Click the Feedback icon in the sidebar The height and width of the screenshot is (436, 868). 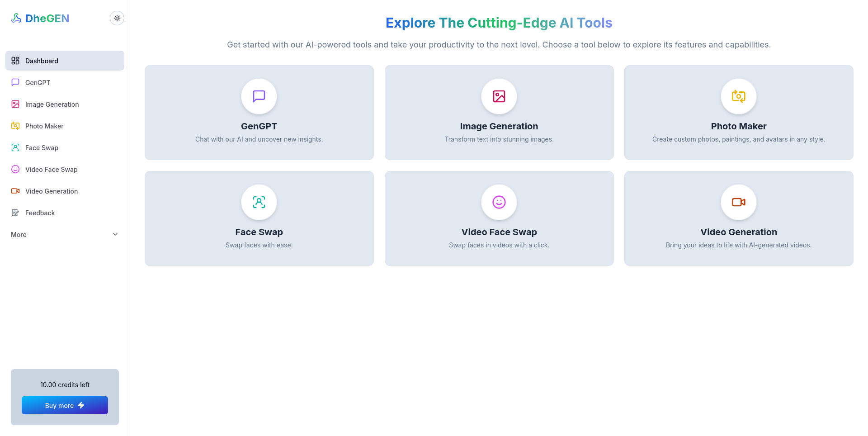click(x=15, y=213)
